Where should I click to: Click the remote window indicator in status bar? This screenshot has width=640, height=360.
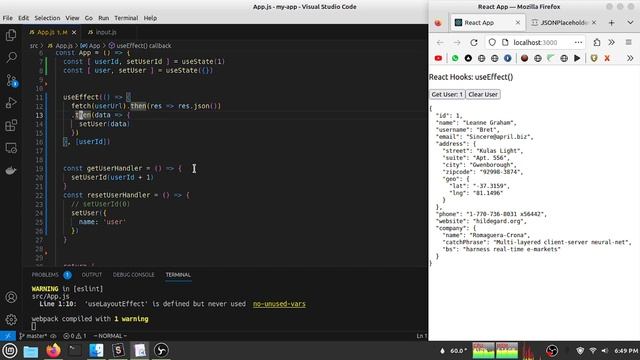point(8,336)
